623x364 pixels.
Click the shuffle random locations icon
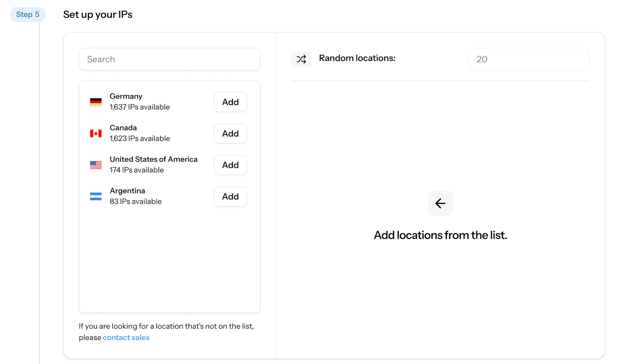click(x=301, y=59)
